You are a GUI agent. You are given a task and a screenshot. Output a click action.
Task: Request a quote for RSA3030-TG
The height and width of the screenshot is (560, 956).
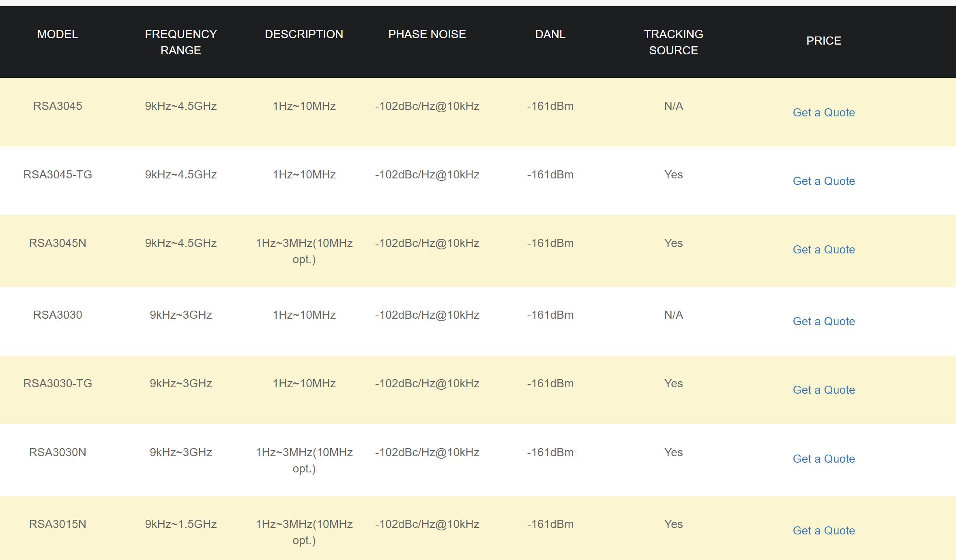(x=824, y=390)
